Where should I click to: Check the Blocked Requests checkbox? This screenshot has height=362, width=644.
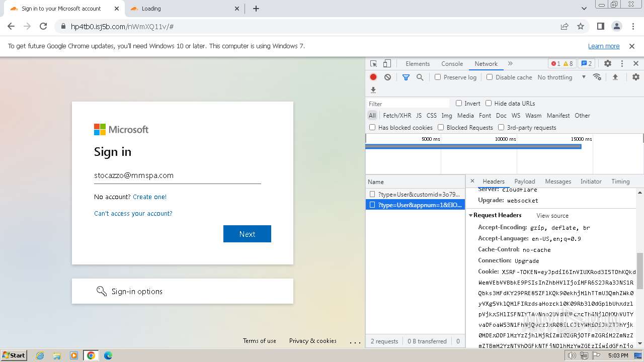coord(441,127)
